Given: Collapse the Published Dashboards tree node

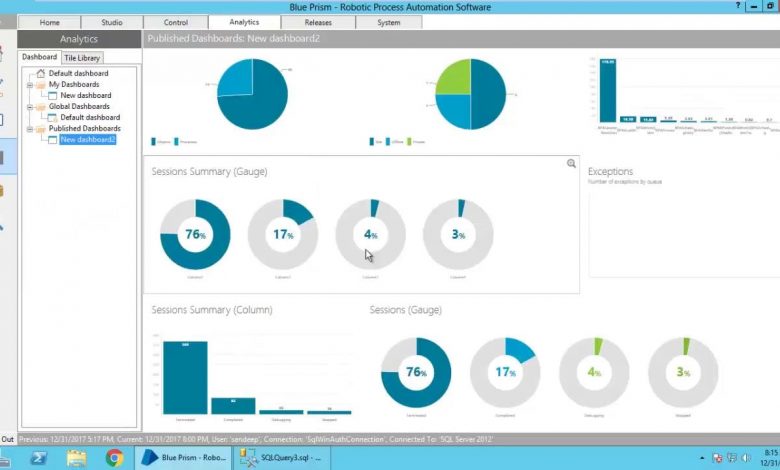Looking at the screenshot, I should pyautogui.click(x=29, y=129).
